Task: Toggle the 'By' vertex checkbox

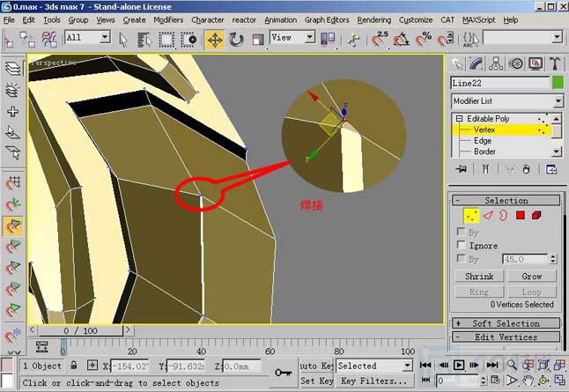Action: coord(461,232)
